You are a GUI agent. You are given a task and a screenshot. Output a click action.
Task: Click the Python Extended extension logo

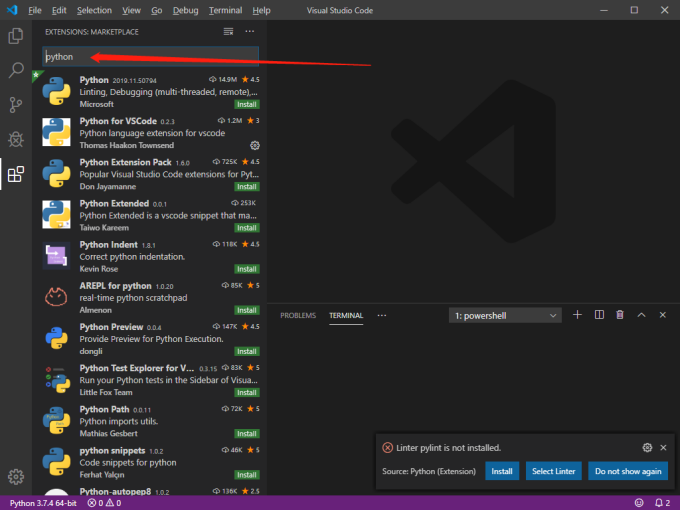coord(56,214)
